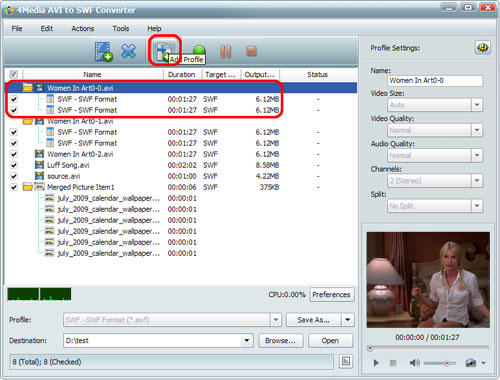This screenshot has width=500, height=380.
Task: Open the Split dropdown
Action: pos(477,206)
